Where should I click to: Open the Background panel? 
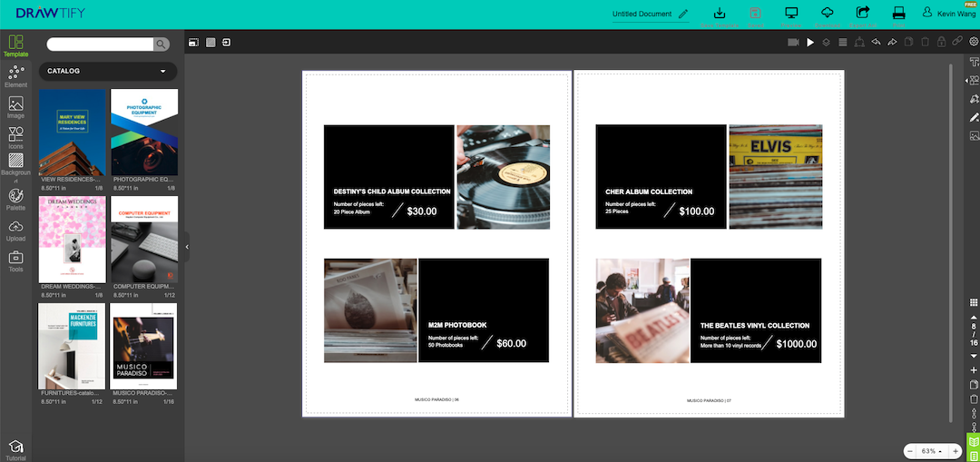[x=15, y=168]
